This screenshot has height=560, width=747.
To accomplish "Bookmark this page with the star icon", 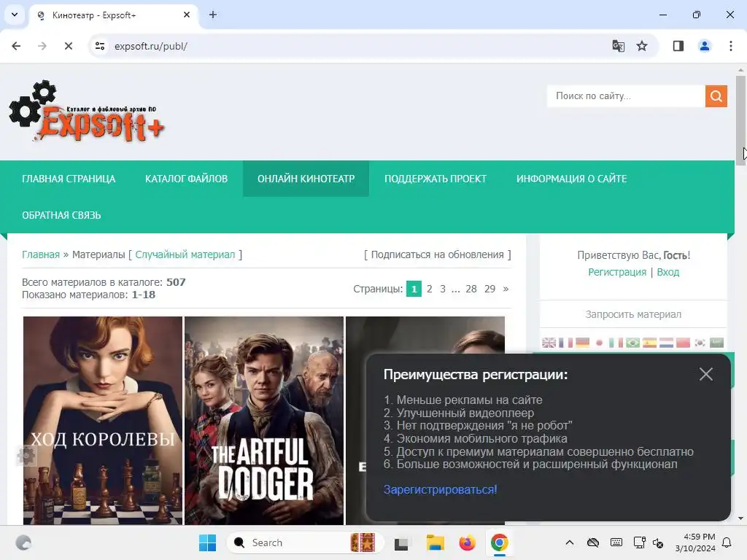I will coord(642,46).
